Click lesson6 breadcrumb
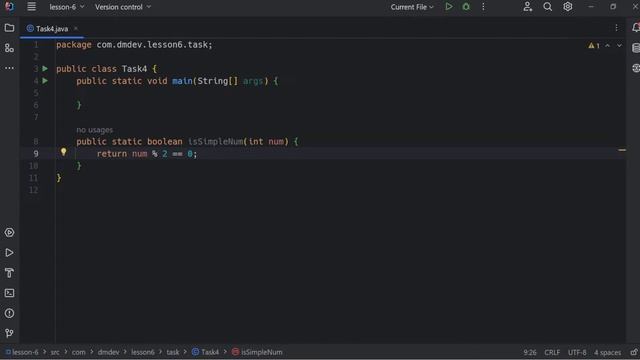This screenshot has width=640, height=360. tap(142, 352)
